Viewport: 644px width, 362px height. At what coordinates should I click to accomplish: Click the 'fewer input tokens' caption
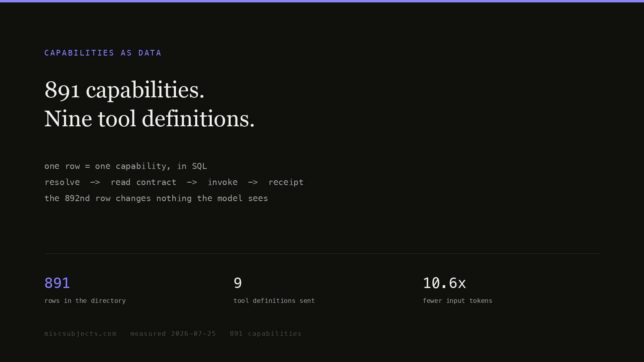coord(457,301)
